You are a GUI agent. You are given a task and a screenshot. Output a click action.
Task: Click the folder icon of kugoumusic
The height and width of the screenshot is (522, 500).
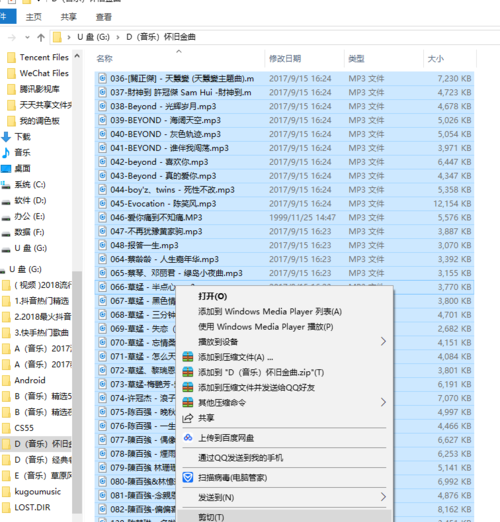click(6, 492)
